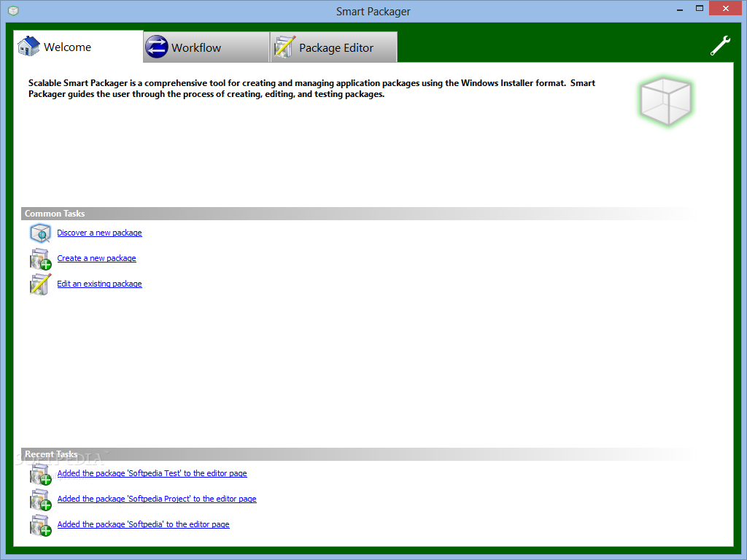This screenshot has height=560, width=747.
Task: Click the blue arrows Workflow icon
Action: click(x=156, y=47)
